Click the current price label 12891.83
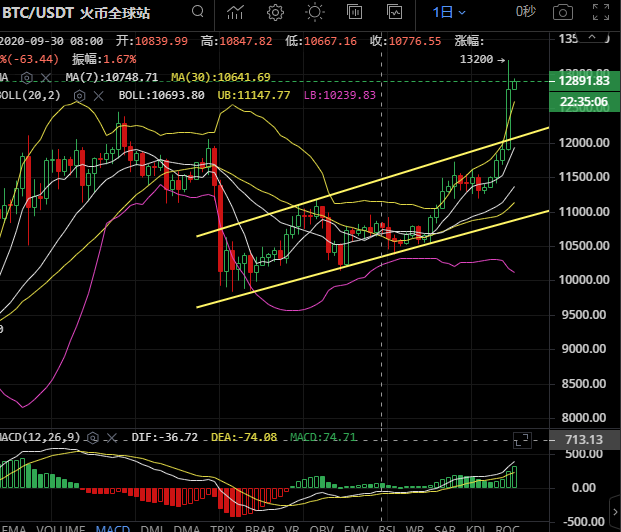This screenshot has height=532, width=621. coord(584,80)
